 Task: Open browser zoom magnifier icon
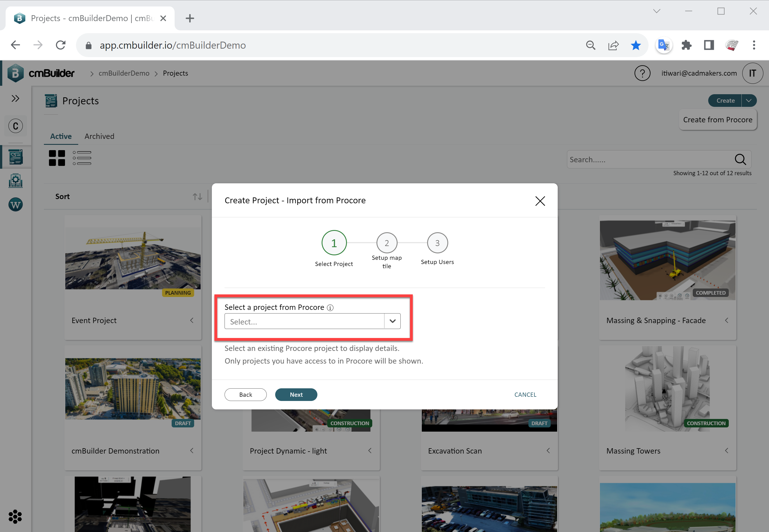591,45
